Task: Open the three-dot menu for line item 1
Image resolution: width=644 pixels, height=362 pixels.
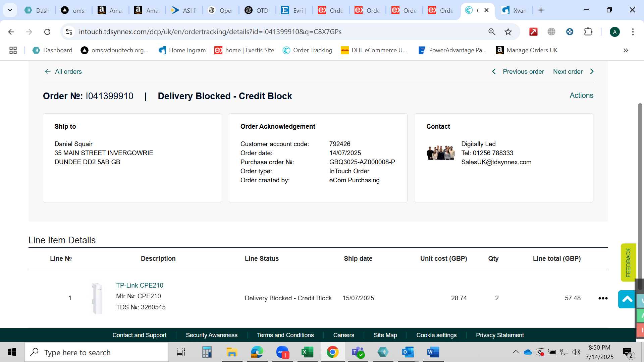Action: [x=603, y=298]
